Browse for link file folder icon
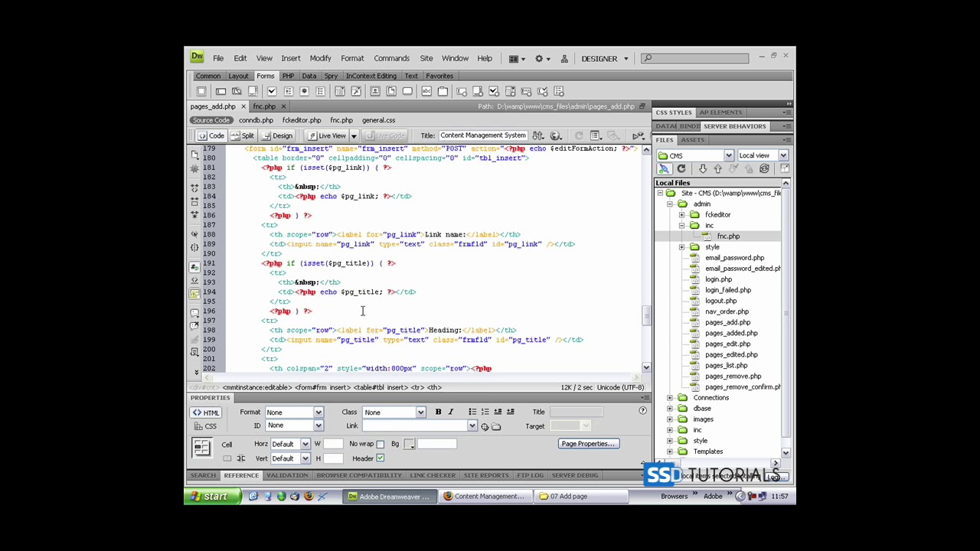Screen dimensions: 980x551 click(x=496, y=426)
